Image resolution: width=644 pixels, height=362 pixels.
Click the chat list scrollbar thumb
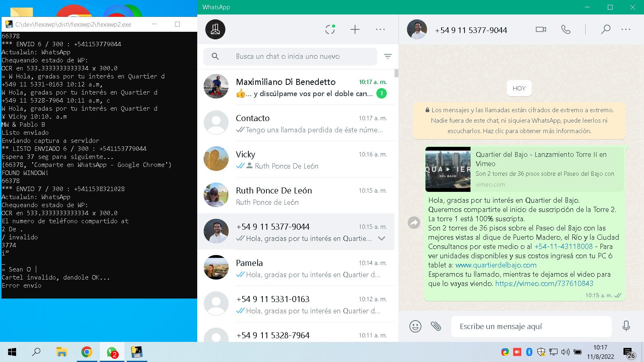point(396,73)
